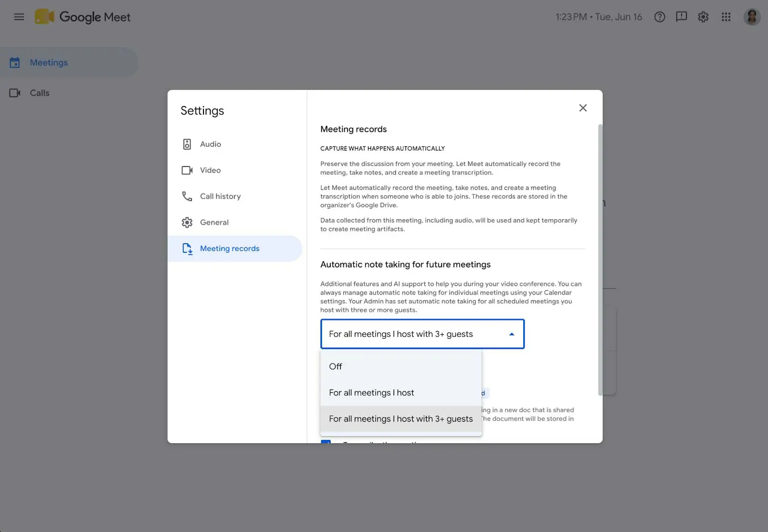This screenshot has width=768, height=532.
Task: Open the Audio settings tab
Action: pos(235,144)
